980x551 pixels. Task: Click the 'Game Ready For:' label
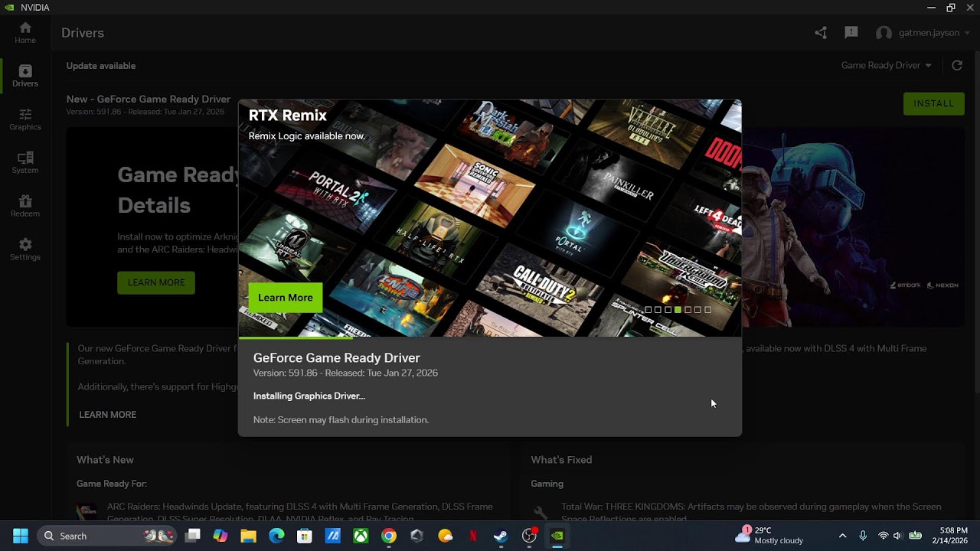(112, 484)
